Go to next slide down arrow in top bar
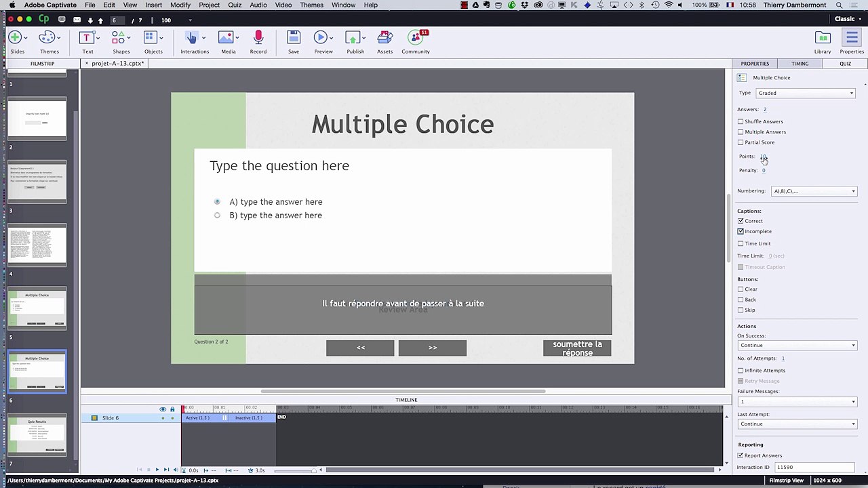This screenshot has height=488, width=868. [x=90, y=20]
